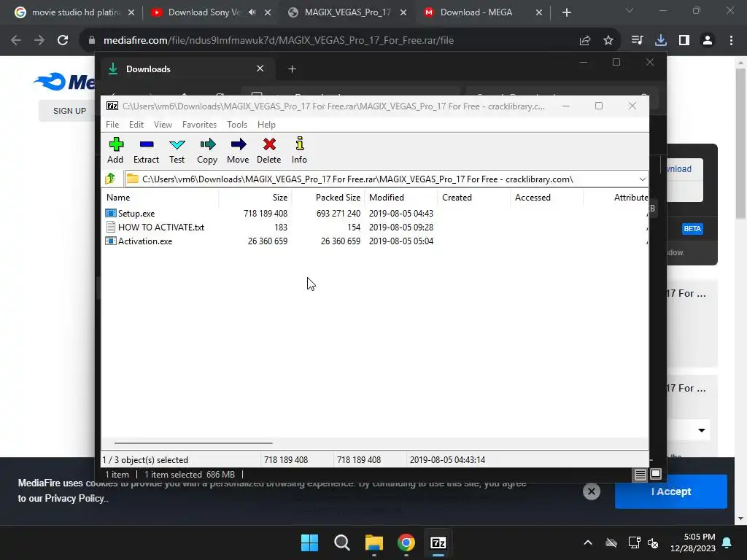Share this page icon in address bar

coord(585,41)
